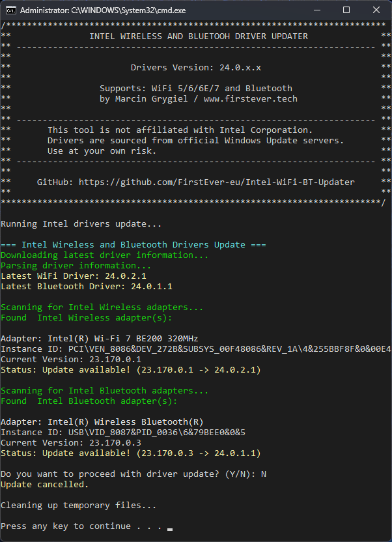
Task: Close the Administrator cmd.exe window
Action: [376, 10]
